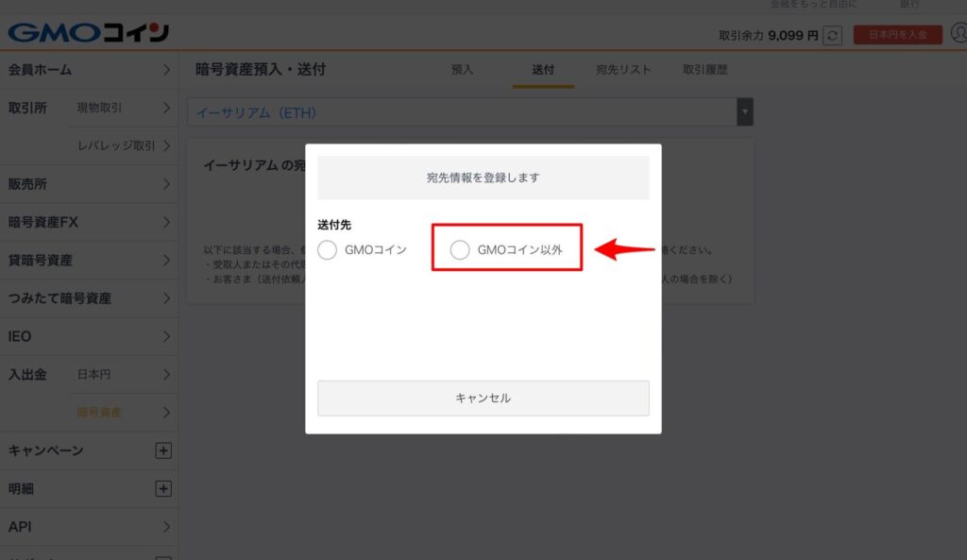Click the currency dropdown arrow button

[745, 112]
